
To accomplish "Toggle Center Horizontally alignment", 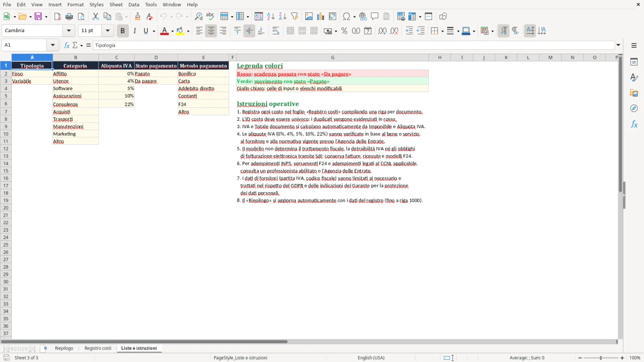I will tap(211, 31).
